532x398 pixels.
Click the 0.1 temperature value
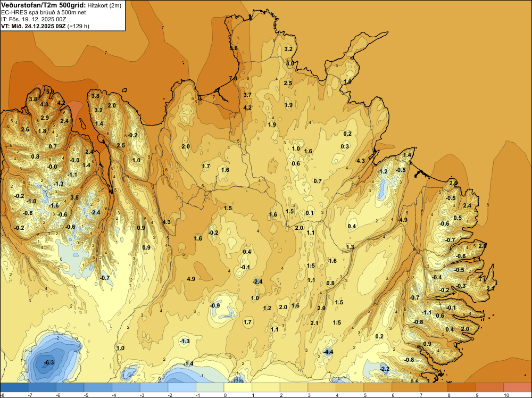click(310, 213)
